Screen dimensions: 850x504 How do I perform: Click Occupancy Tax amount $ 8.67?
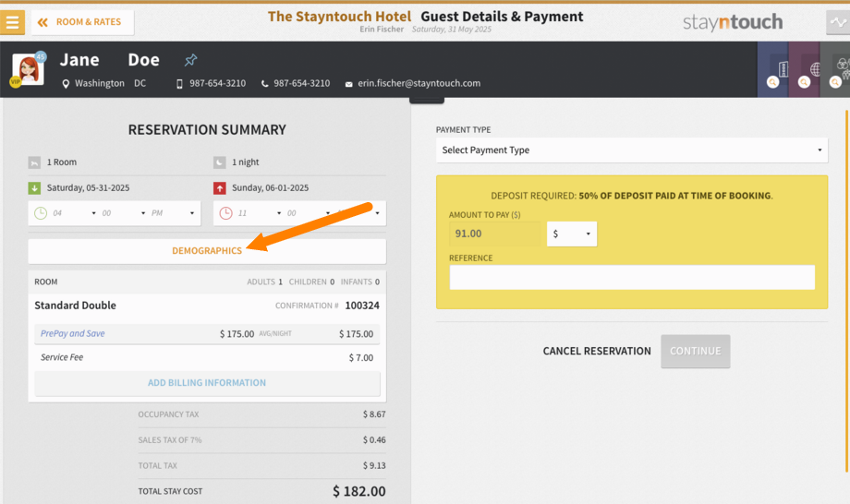374,414
